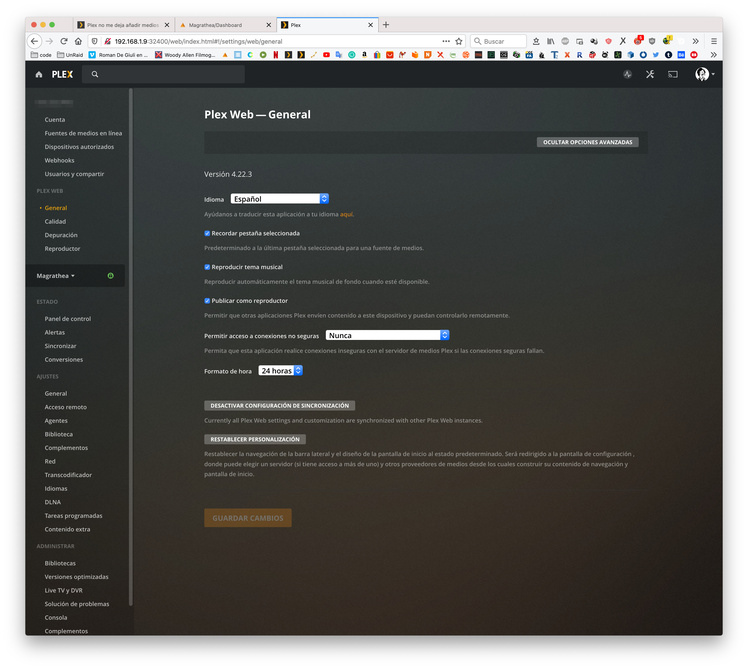Click Restablecer personalización button
The width and height of the screenshot is (748, 669).
coord(255,439)
